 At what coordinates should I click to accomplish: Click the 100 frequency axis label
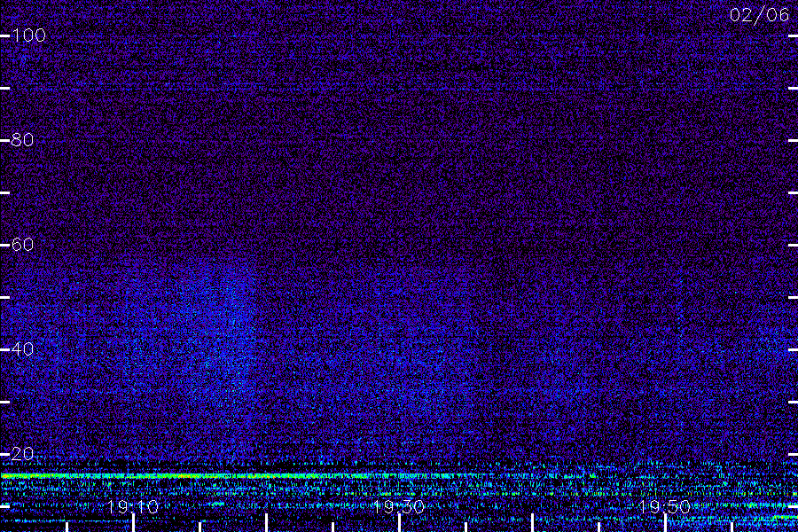pos(28,35)
